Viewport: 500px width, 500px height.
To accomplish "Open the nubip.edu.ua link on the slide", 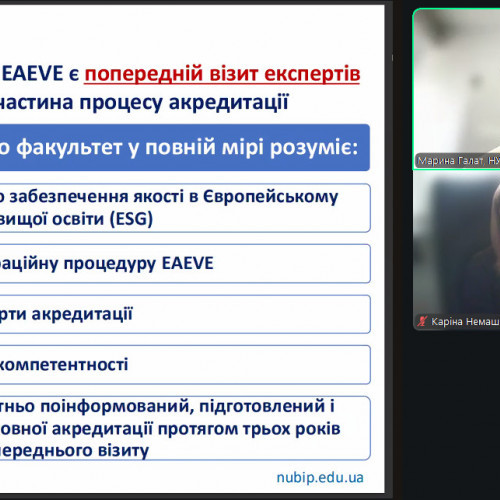I will coord(320,477).
